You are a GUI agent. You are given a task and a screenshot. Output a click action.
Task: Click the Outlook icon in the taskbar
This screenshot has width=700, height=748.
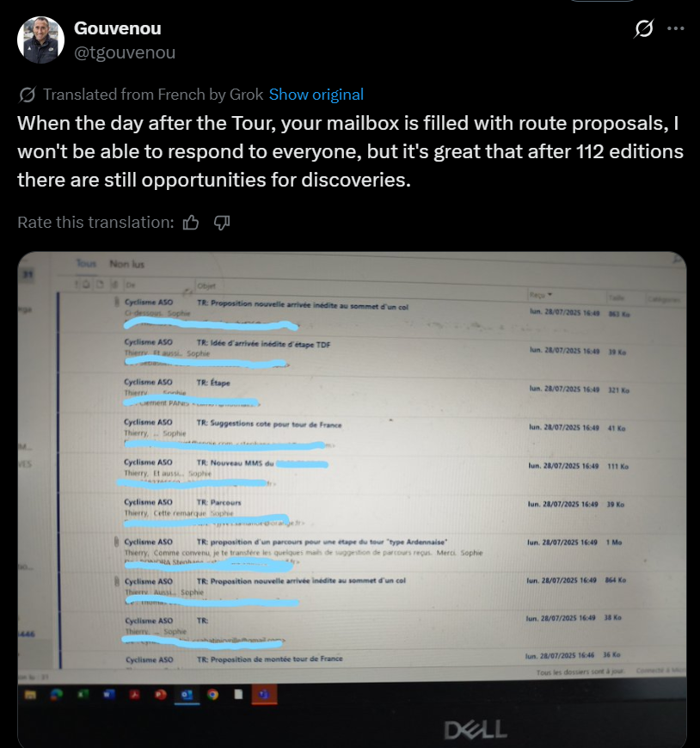187,694
